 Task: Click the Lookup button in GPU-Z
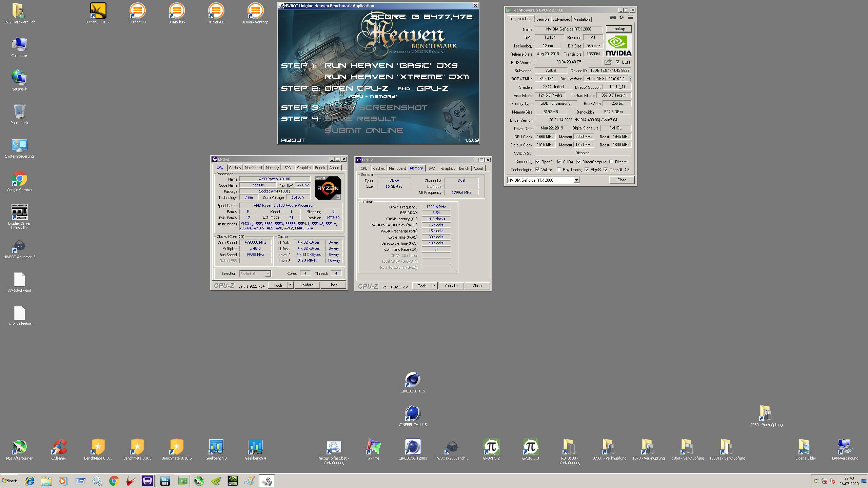click(x=618, y=29)
